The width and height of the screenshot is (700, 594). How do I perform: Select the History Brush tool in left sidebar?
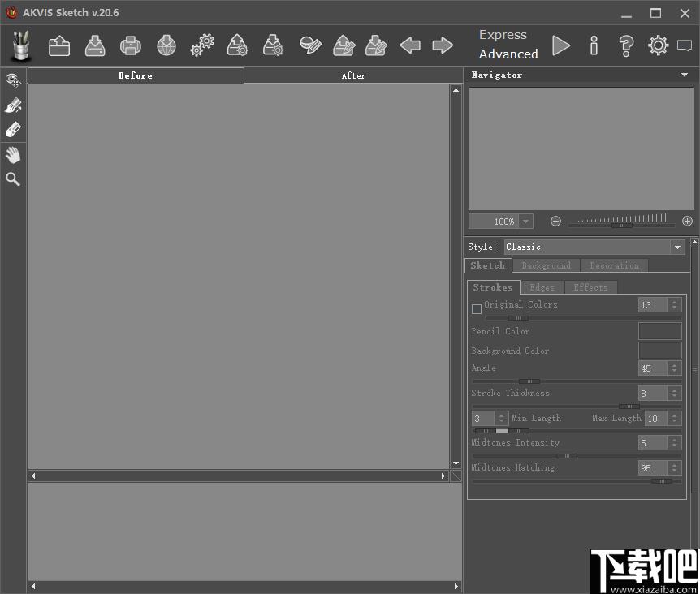(x=13, y=105)
